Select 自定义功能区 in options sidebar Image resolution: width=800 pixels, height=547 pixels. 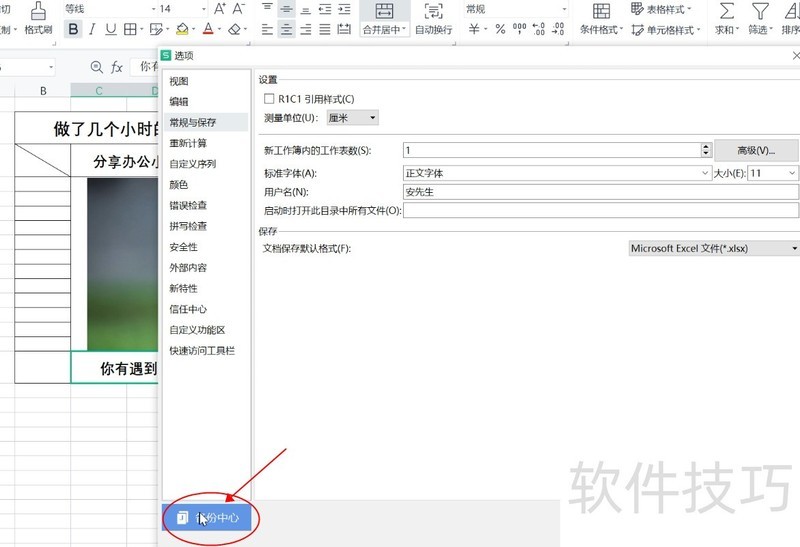tap(197, 330)
